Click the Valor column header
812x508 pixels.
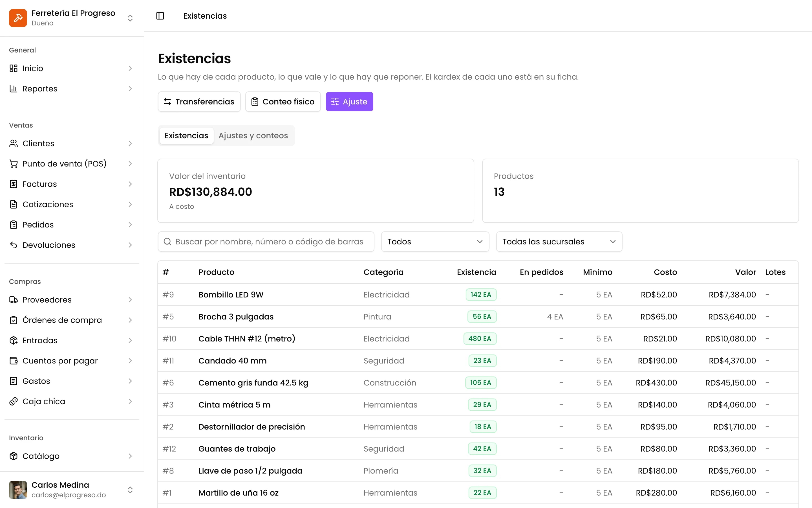pos(745,272)
